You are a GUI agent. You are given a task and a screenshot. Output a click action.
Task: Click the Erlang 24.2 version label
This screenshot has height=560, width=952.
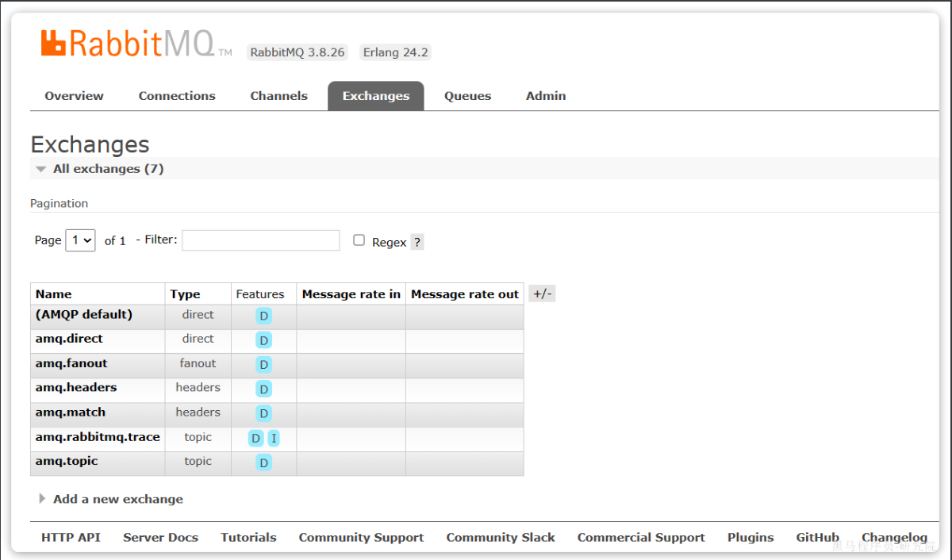pos(395,52)
